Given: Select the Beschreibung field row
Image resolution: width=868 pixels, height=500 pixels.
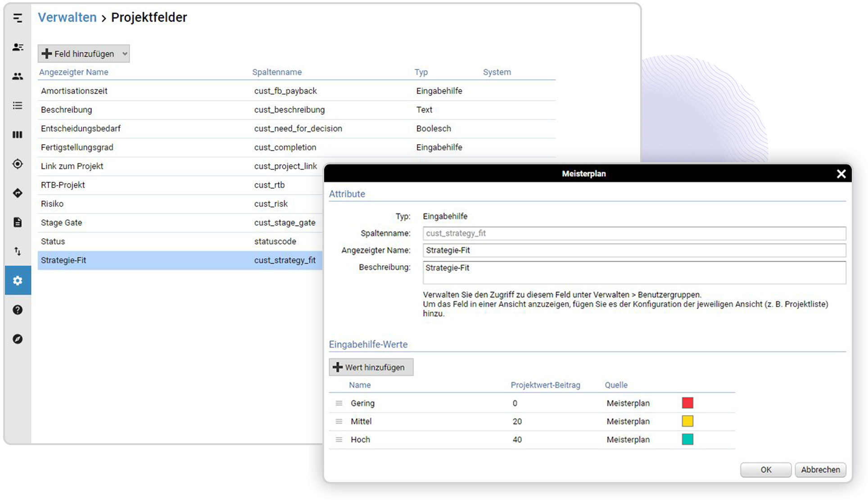Looking at the screenshot, I should coord(297,110).
